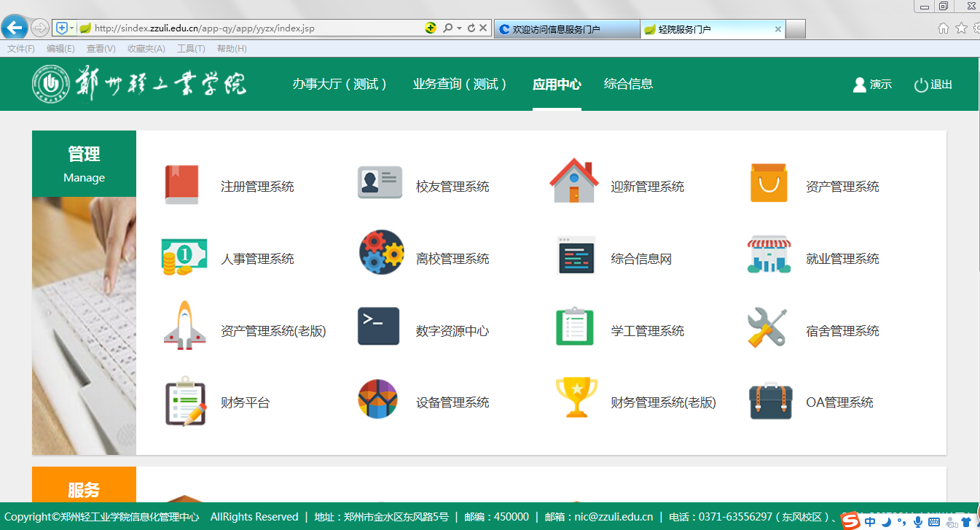Toggle the moon half-width icon in IME bar
This screenshot has height=530, width=980.
coord(886,522)
